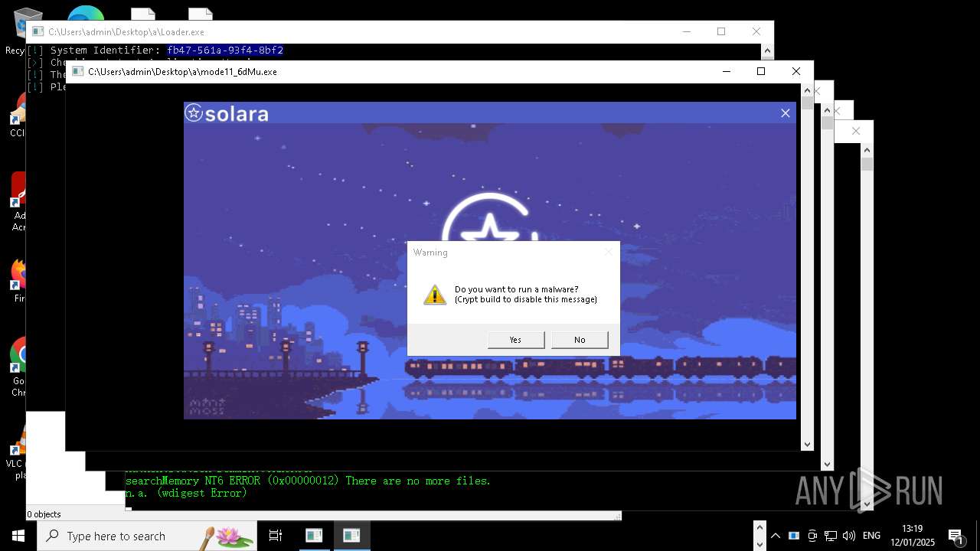980x551 pixels.
Task: Click the mode11_6dMu.exe scrollbar up arrow
Action: [807, 90]
